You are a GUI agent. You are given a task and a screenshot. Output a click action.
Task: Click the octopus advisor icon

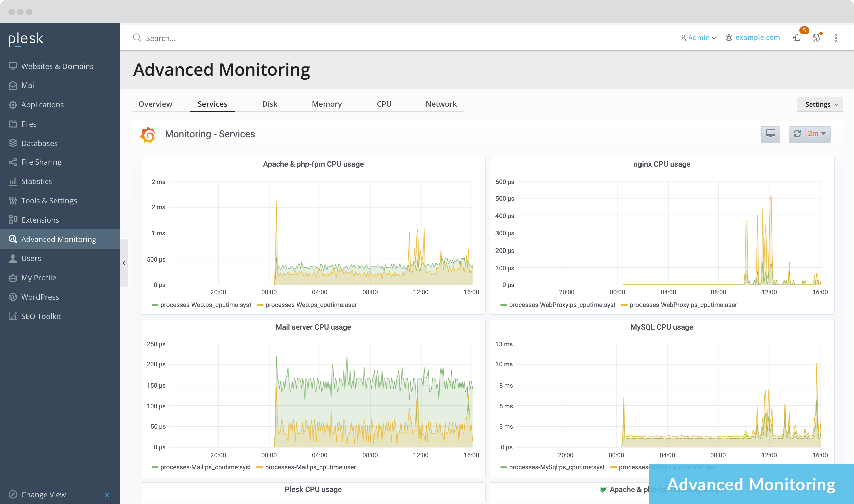[x=816, y=38]
